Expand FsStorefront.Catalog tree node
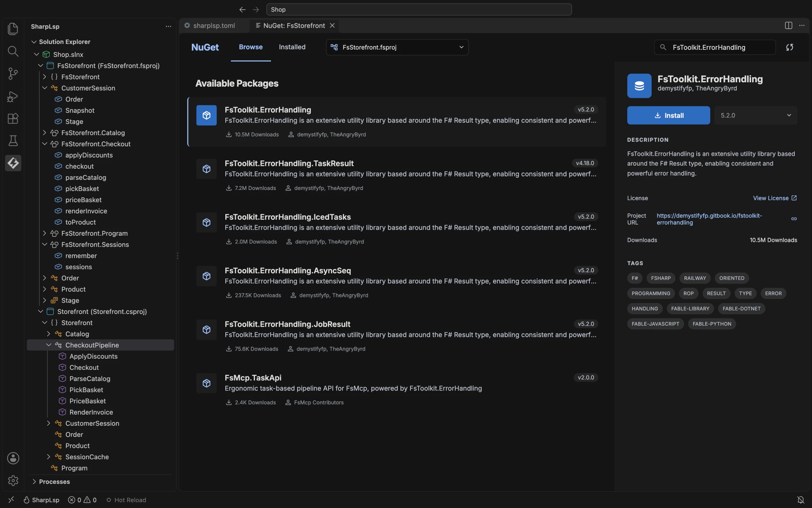Viewport: 812px width, 508px height. click(x=44, y=133)
